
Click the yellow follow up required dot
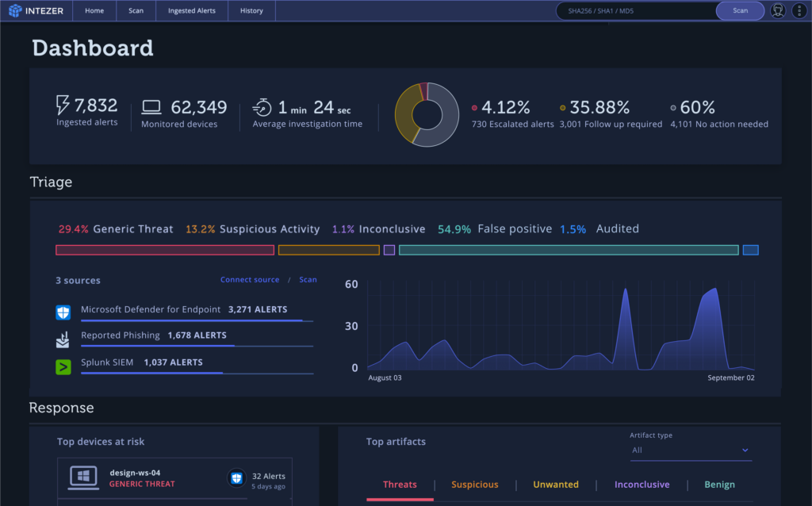pyautogui.click(x=563, y=108)
